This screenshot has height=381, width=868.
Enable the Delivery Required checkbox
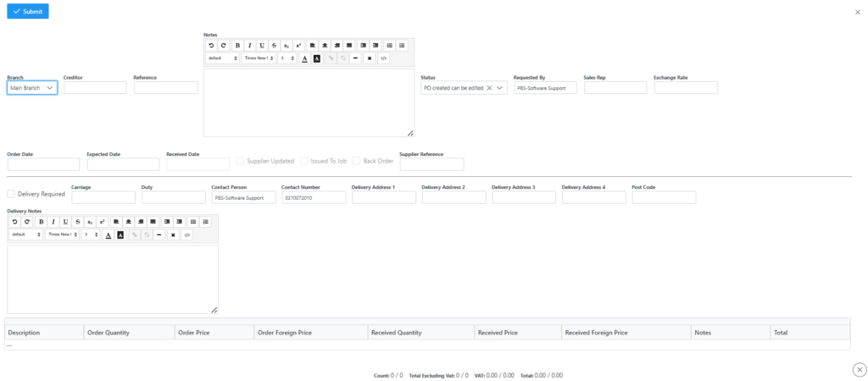[x=11, y=194]
